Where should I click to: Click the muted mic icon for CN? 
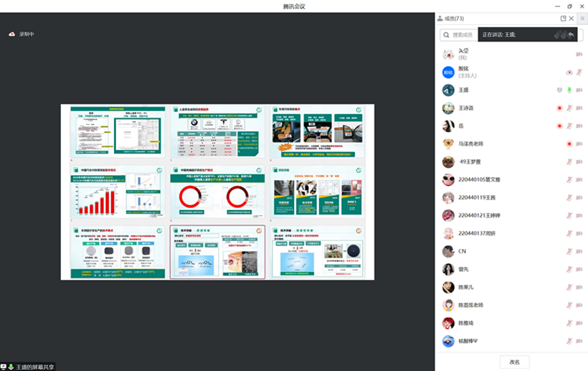click(569, 252)
